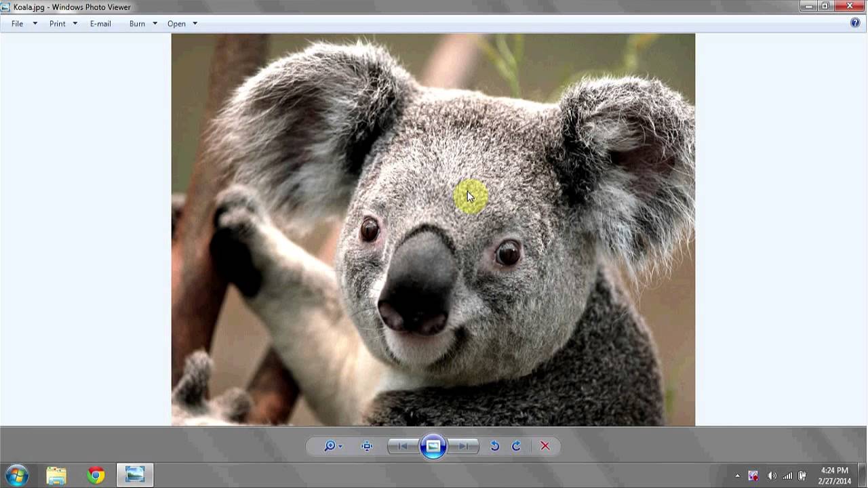Rotate the photo counterclockwise
This screenshot has height=488, width=868.
tap(495, 446)
